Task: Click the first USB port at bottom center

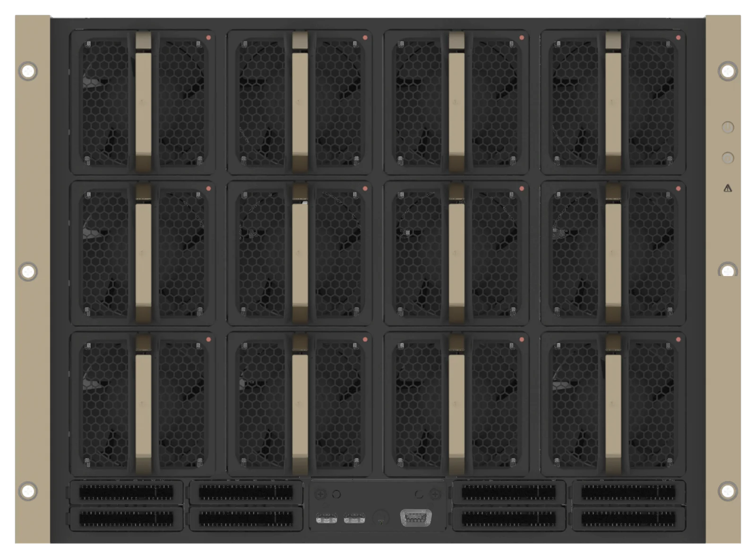Action: pos(326,519)
